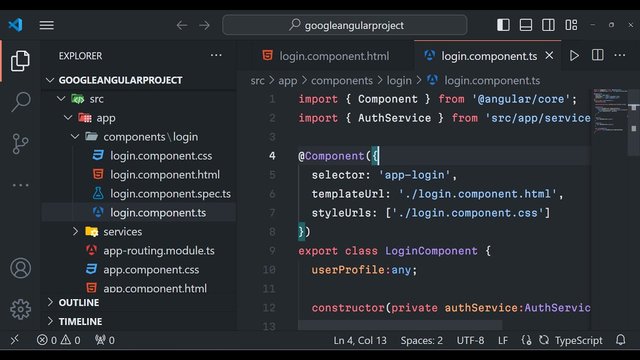The image size is (640, 360).
Task: Open the Source Control view
Action: [x=20, y=144]
